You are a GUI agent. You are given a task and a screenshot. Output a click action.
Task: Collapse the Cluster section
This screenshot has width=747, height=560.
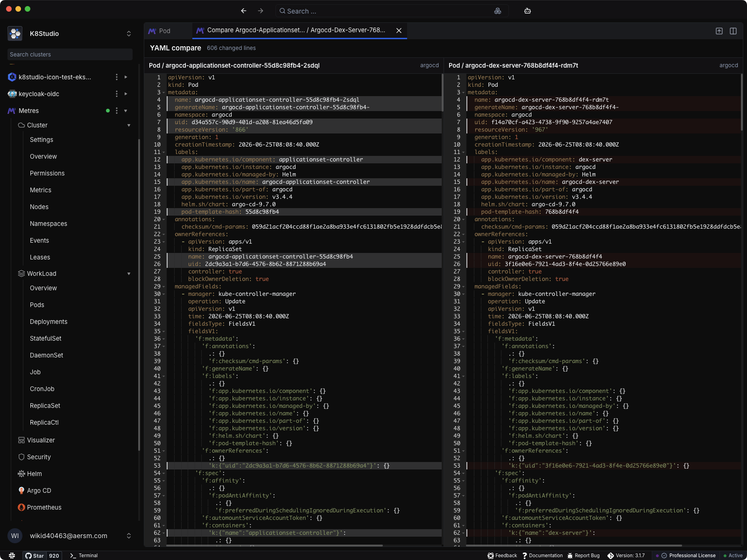click(x=129, y=125)
